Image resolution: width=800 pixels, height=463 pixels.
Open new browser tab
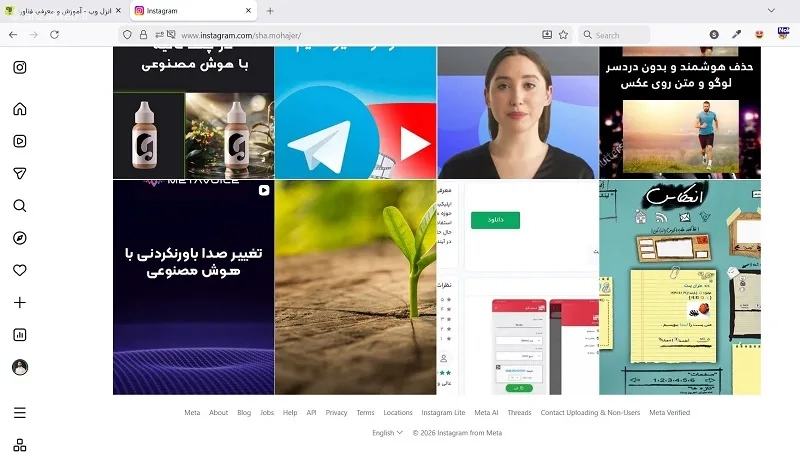pyautogui.click(x=270, y=11)
